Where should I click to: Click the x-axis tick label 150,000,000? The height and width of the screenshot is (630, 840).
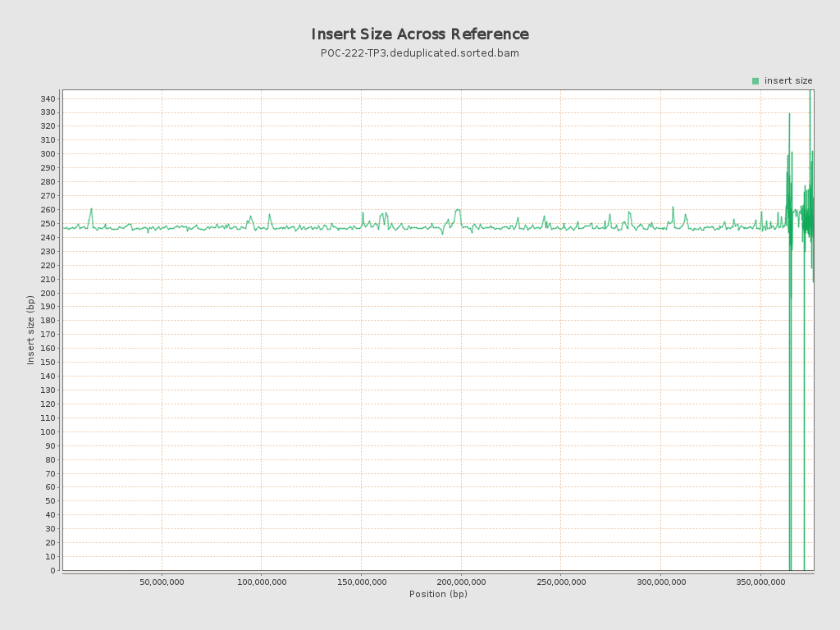click(362, 582)
